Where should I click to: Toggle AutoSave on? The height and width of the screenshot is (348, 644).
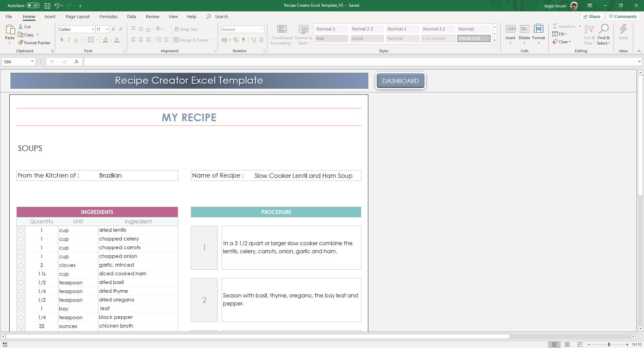click(x=33, y=5)
